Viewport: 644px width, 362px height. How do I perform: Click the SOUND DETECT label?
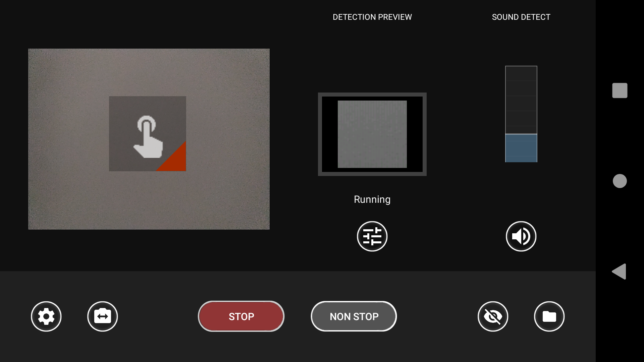(521, 17)
